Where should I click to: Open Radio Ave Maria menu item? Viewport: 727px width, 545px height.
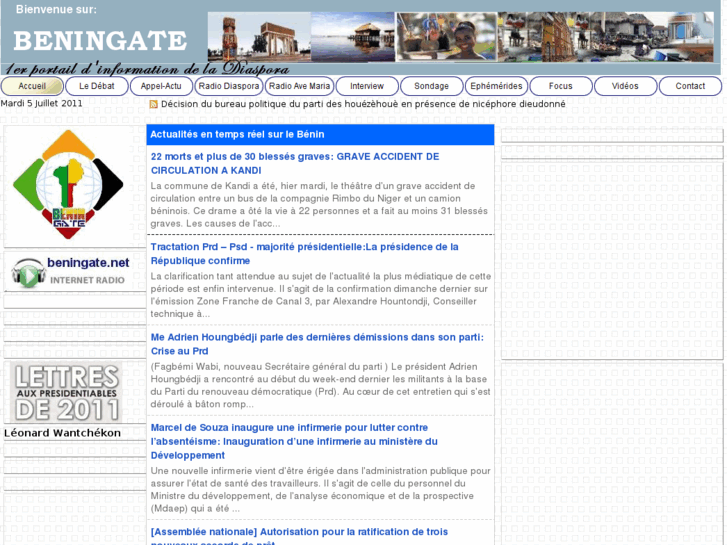(300, 86)
